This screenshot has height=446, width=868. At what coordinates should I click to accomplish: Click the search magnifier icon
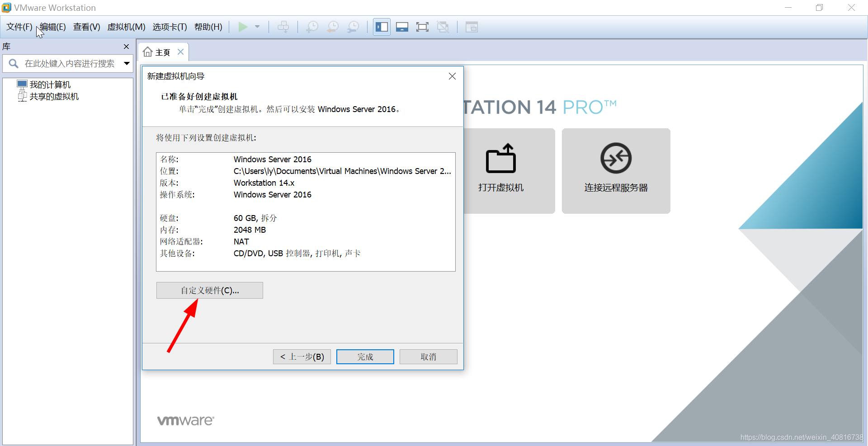pos(14,64)
